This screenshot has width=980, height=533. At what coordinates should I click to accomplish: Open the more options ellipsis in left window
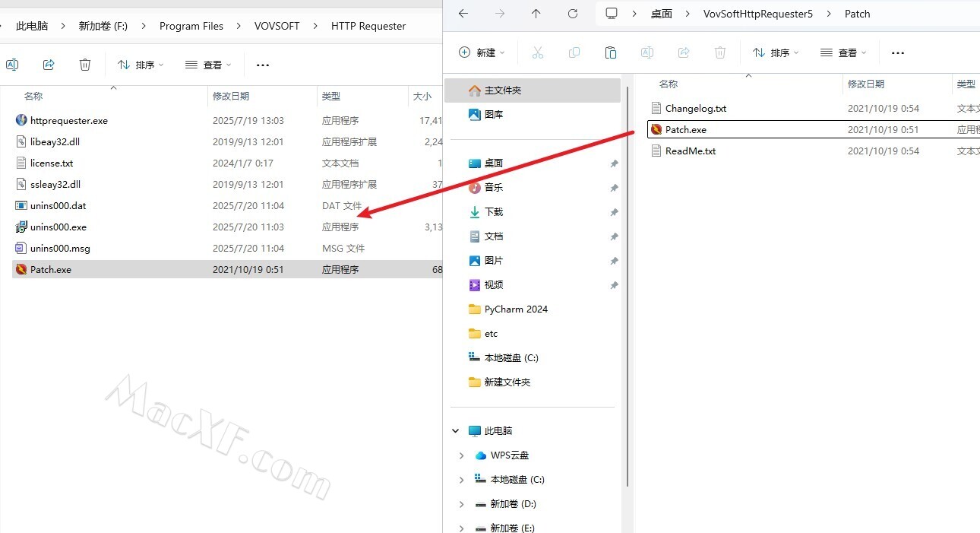click(x=263, y=65)
